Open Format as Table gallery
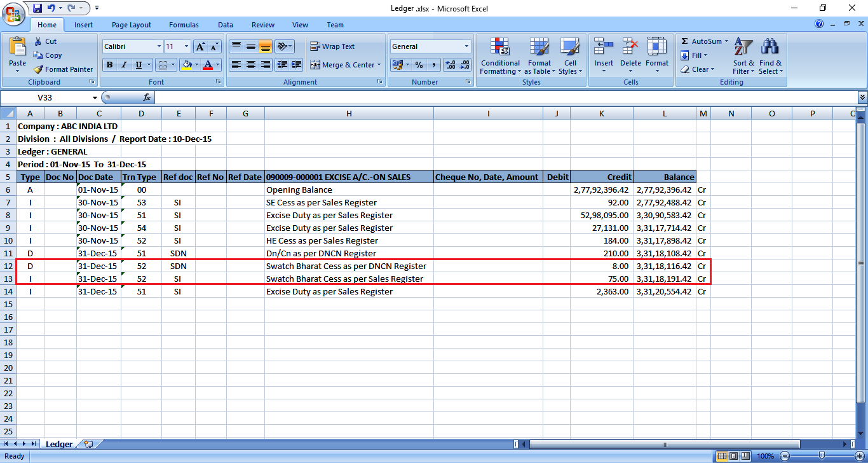The image size is (868, 463). [x=539, y=55]
